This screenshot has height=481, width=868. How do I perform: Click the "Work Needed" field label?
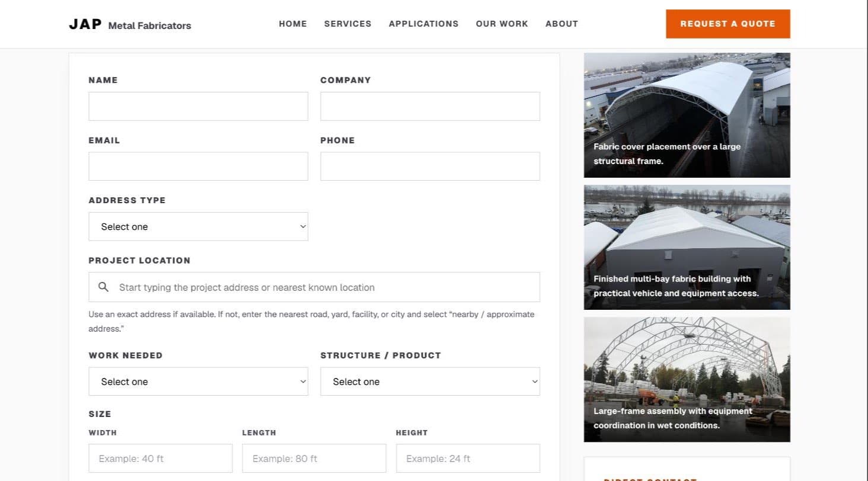pos(125,355)
